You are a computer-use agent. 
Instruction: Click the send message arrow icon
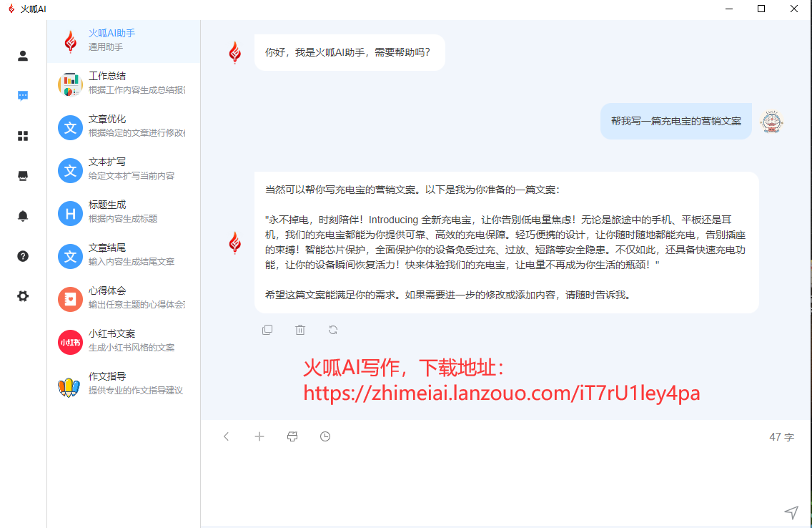791,512
